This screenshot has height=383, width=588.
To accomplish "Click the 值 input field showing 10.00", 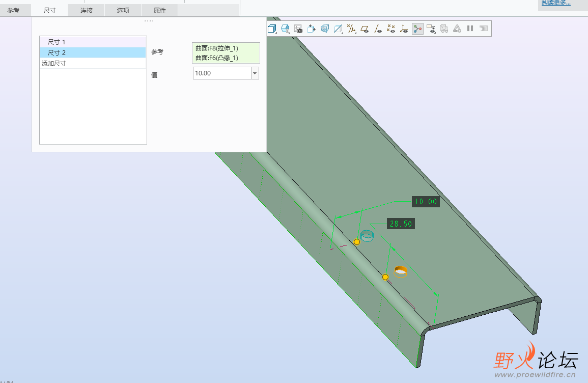I will [222, 73].
